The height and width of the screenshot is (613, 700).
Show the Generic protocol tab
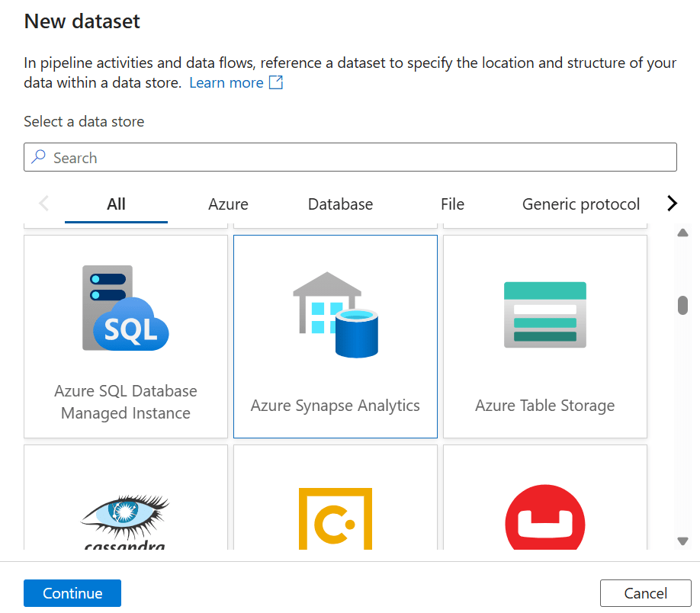click(581, 204)
